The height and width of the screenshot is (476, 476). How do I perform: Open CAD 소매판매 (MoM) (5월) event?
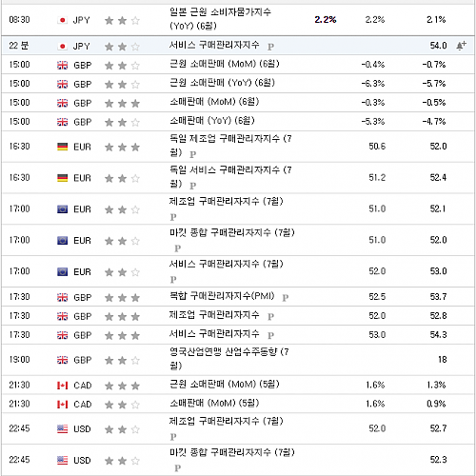coord(214,404)
